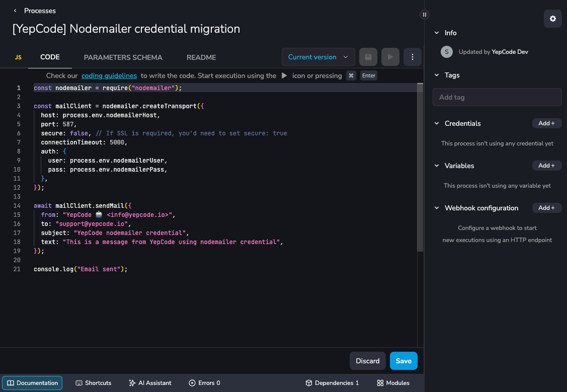Click the AI Assistant sparkle icon

click(x=132, y=383)
